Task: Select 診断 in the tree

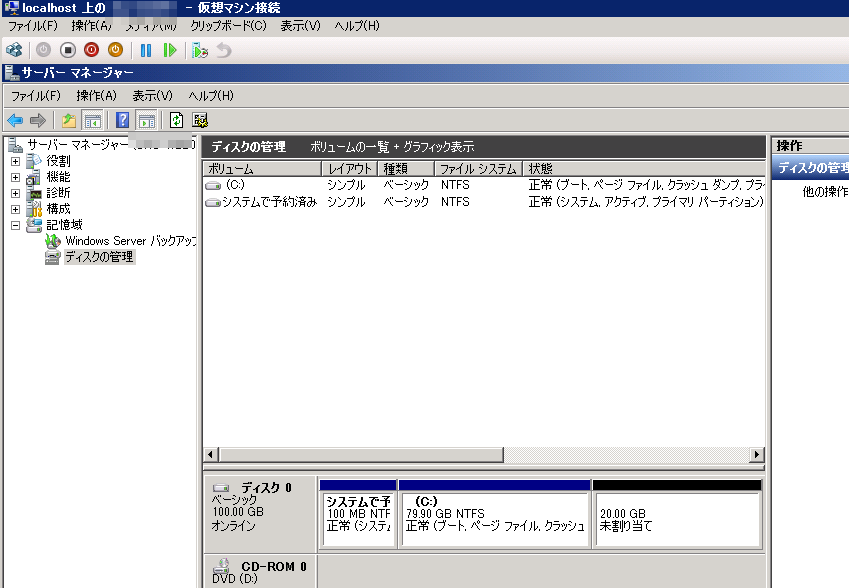Action: pos(58,193)
